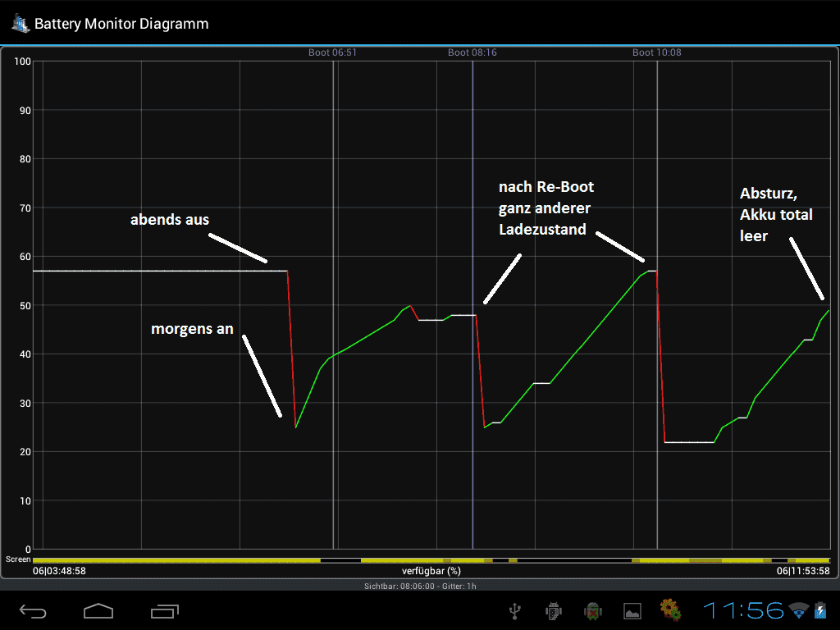840x630 pixels.
Task: Tap the Sichtbar: 08:06:00 - Gitter: 1h text
Action: (420, 586)
